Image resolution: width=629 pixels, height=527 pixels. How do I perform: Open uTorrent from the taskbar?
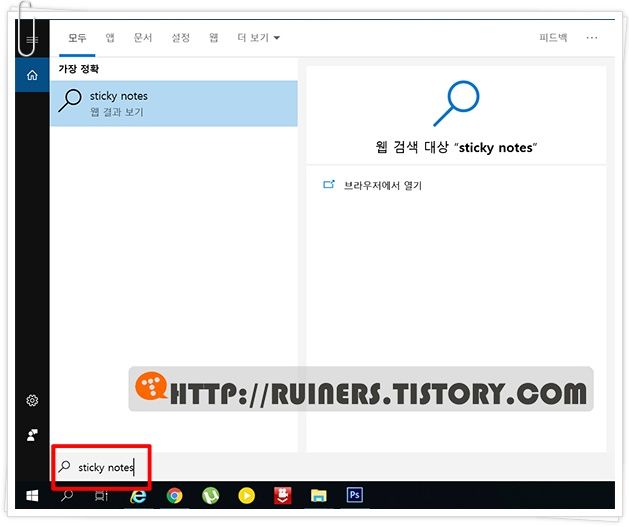pyautogui.click(x=211, y=496)
